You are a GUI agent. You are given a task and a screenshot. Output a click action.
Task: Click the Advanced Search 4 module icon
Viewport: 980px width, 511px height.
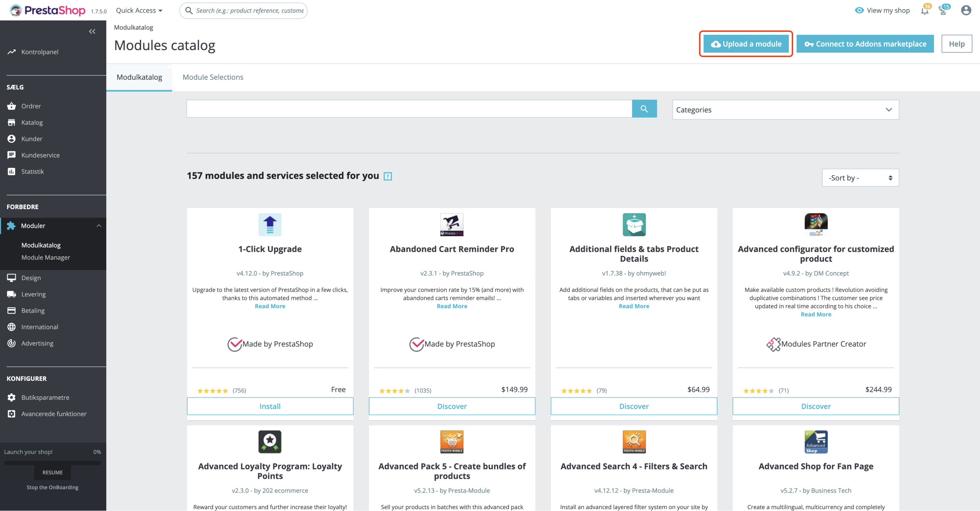pos(634,442)
